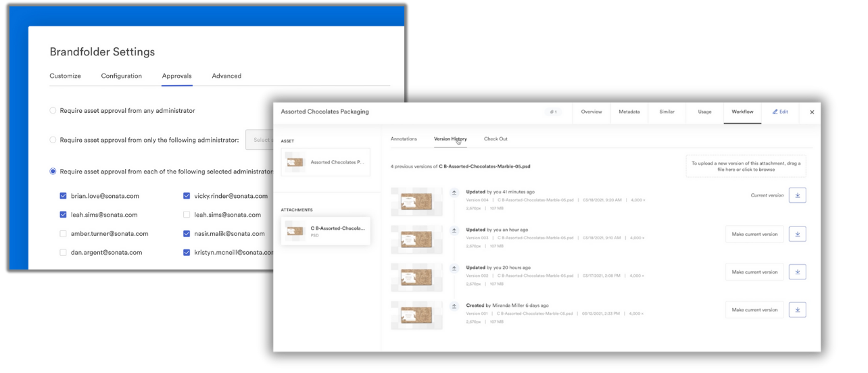Select the Assorted Chocolates asset card in sidebar
The height and width of the screenshot is (373, 868).
[x=326, y=162]
